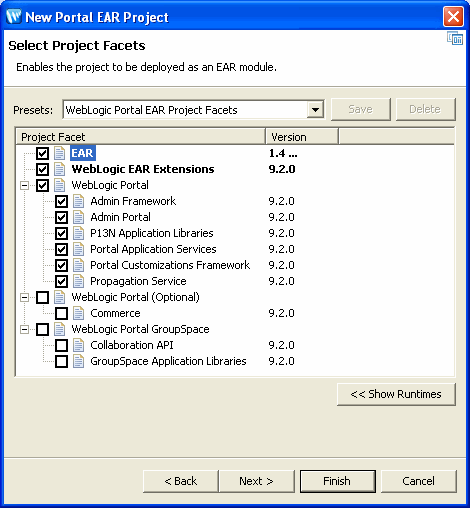Go to previous page with Back

(x=181, y=481)
